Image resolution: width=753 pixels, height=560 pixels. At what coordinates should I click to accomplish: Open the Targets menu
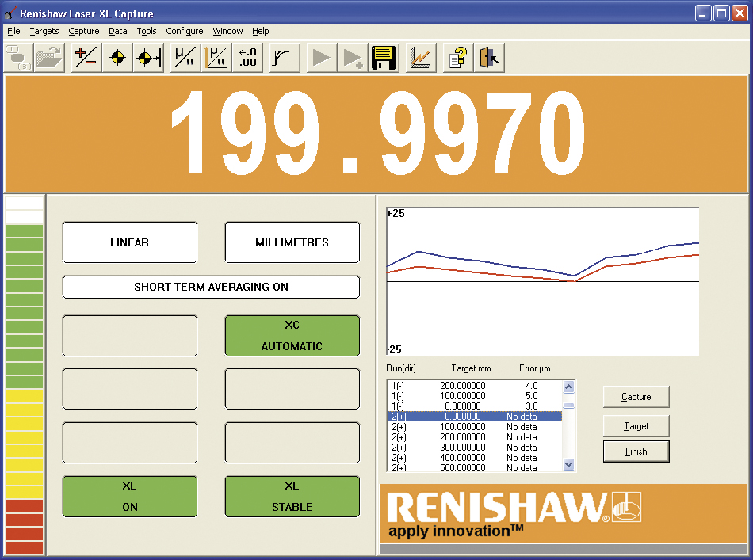coord(44,31)
